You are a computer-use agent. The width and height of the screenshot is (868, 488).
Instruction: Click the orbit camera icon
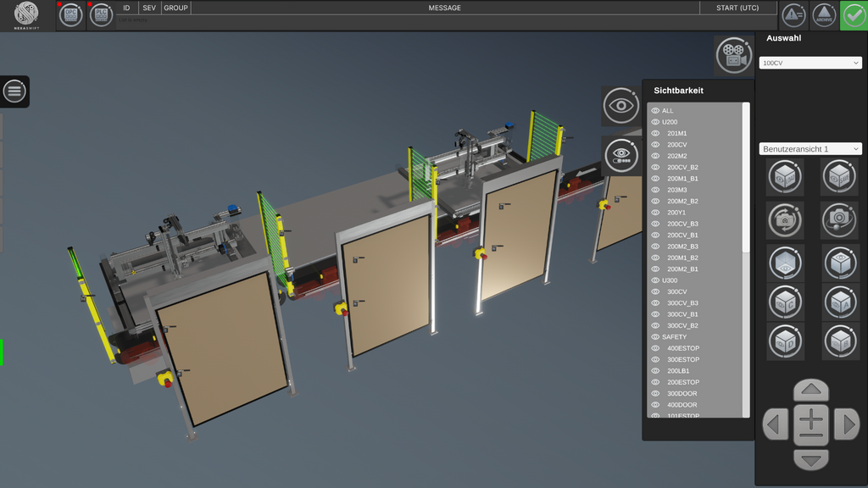coord(840,219)
